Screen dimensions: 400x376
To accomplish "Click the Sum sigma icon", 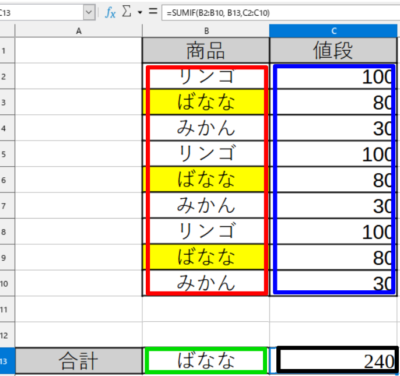I will pos(126,12).
